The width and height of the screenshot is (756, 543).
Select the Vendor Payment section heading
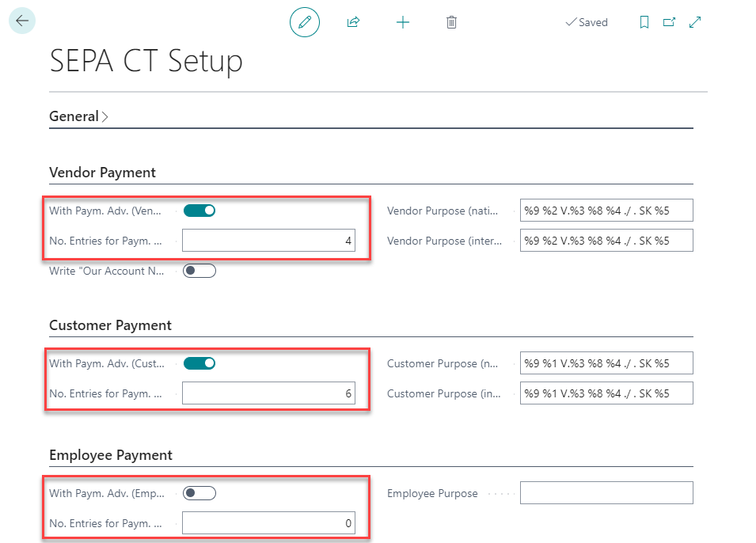click(102, 172)
